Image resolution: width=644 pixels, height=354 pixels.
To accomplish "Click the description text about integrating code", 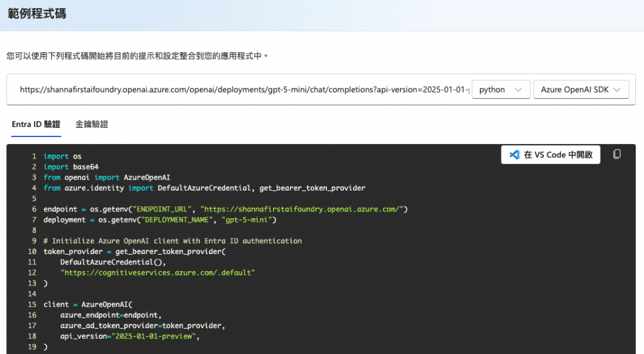I will (x=138, y=56).
